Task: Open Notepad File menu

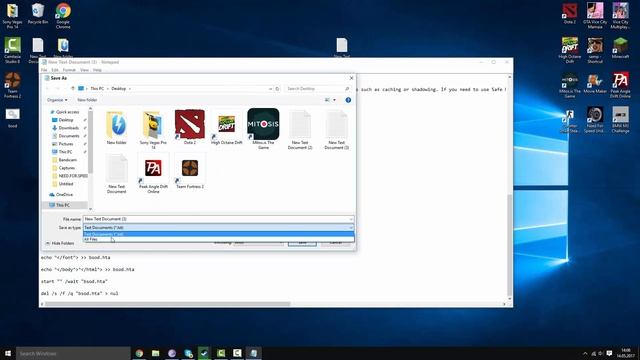Action: coord(44,70)
